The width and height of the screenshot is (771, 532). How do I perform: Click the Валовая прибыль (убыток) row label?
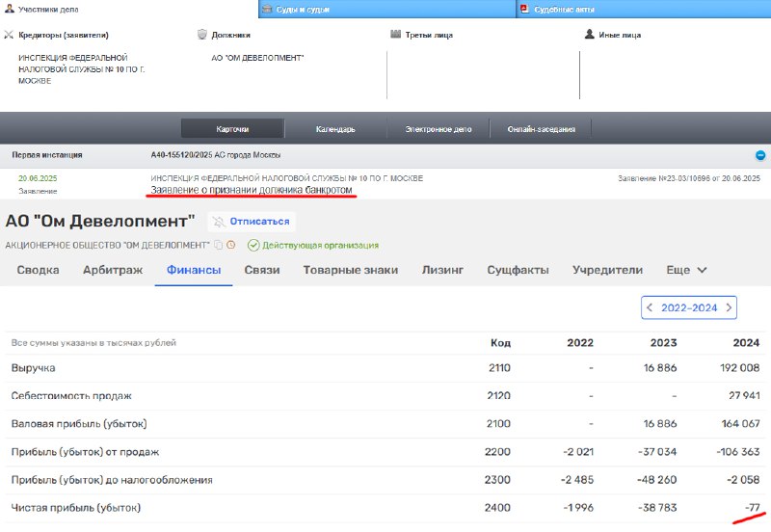tap(79, 424)
